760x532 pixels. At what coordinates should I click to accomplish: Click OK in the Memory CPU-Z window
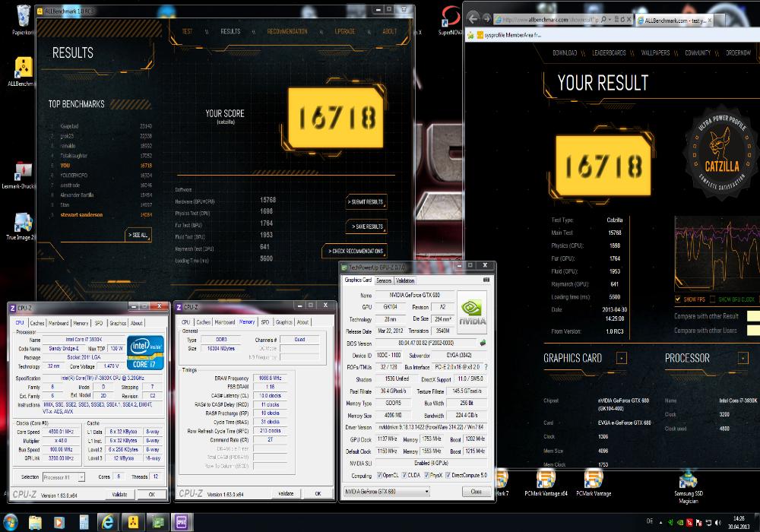pyautogui.click(x=318, y=494)
